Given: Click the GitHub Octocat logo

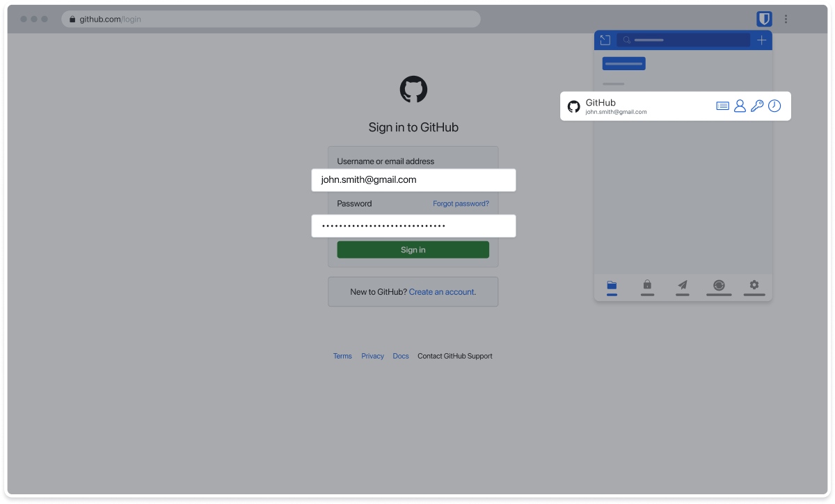Looking at the screenshot, I should coord(413,90).
